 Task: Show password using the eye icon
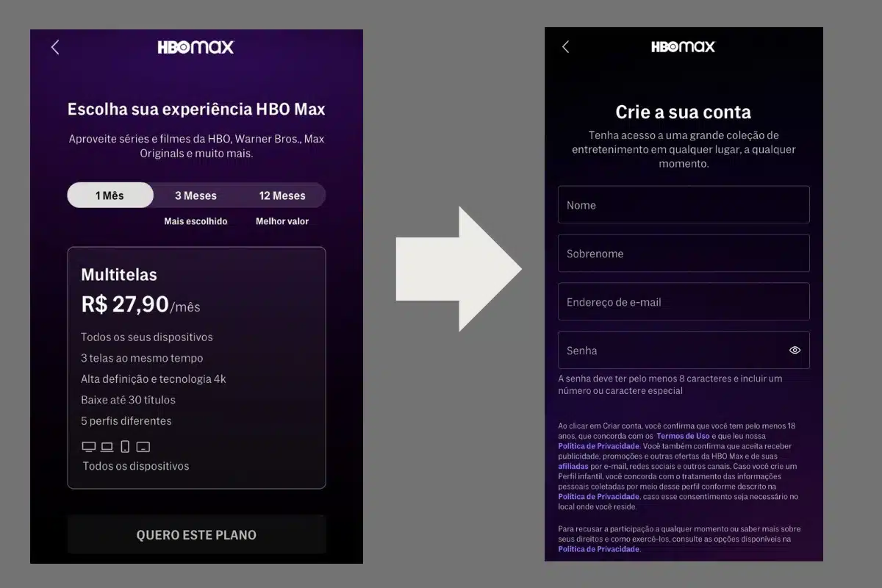tap(795, 351)
